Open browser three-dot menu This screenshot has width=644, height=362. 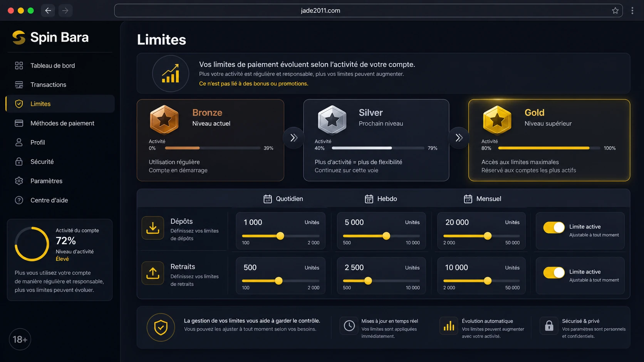(x=632, y=10)
